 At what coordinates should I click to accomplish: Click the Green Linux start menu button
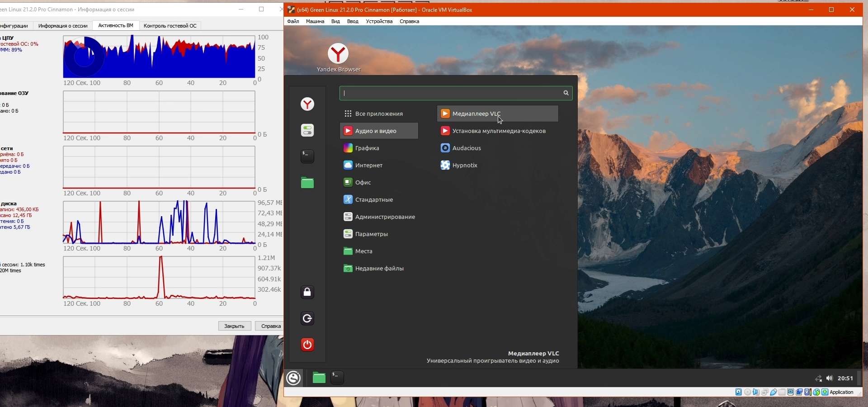[294, 378]
